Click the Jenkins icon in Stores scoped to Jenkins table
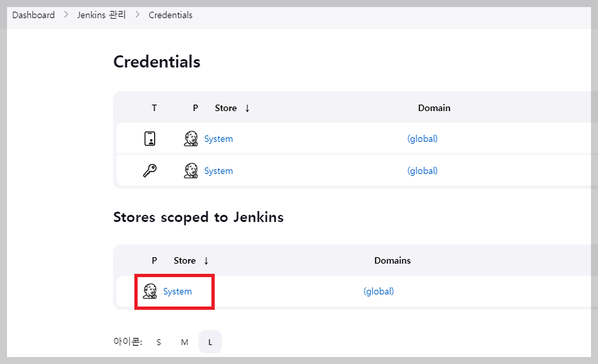The image size is (598, 364). click(x=149, y=291)
